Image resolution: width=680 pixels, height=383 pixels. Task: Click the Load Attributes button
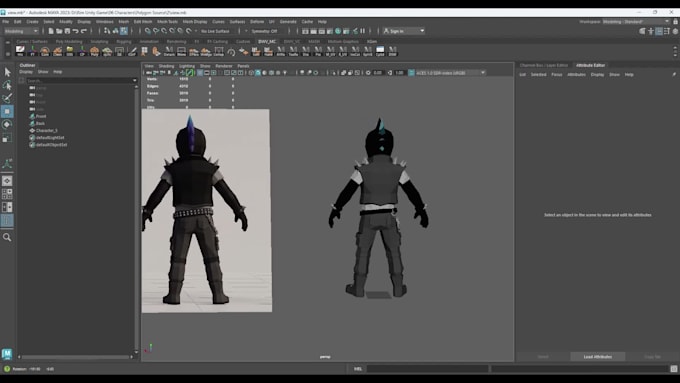598,357
